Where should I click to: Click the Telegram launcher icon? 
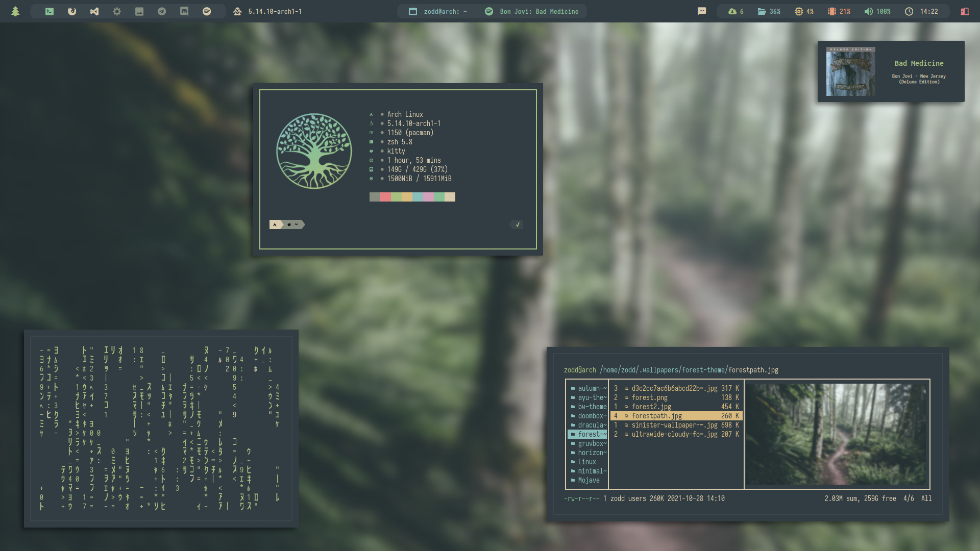point(162,11)
